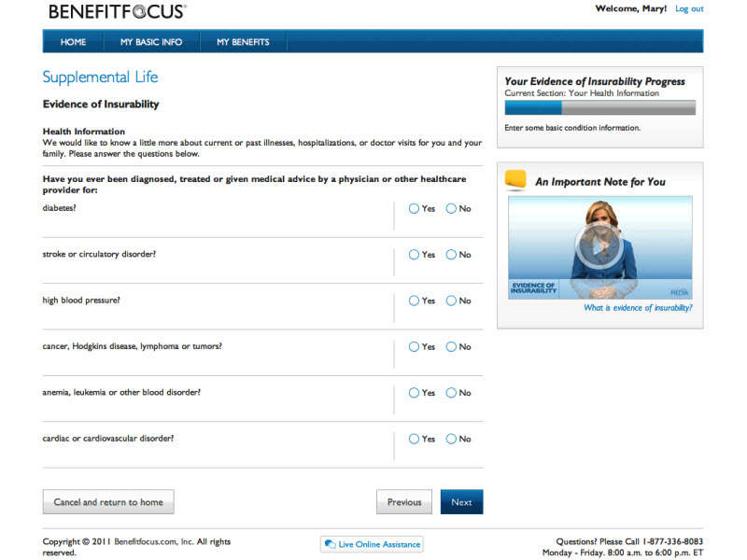Click 'cardiac or cardiovascular disorder?' question text
747x560 pixels.
[108, 439]
